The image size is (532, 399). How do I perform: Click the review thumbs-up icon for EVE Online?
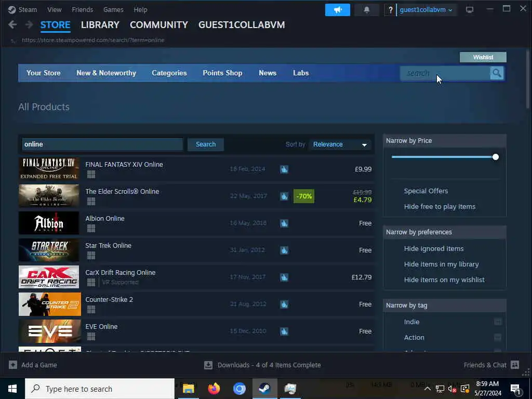point(284,331)
